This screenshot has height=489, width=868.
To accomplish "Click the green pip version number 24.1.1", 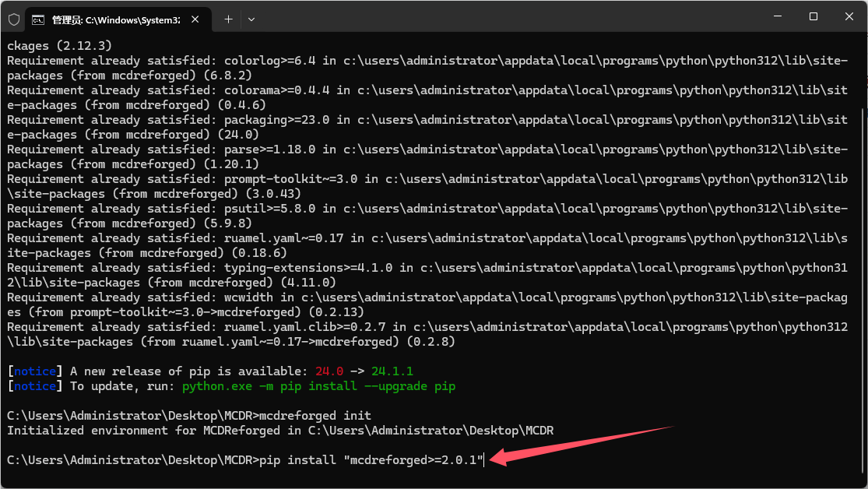I will 392,371.
